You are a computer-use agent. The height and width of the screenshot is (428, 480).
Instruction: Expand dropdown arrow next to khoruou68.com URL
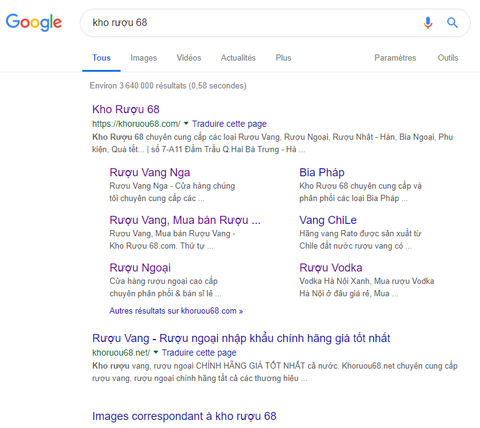(186, 124)
